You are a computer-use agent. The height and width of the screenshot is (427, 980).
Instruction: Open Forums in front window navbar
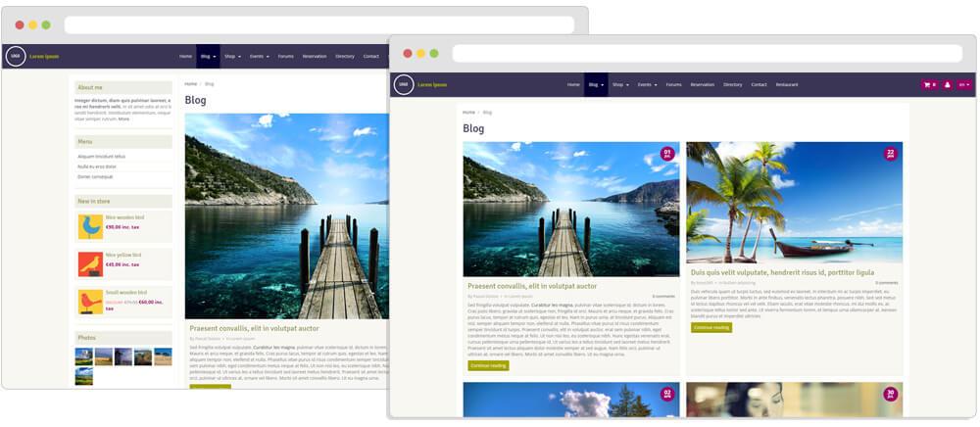tap(674, 84)
